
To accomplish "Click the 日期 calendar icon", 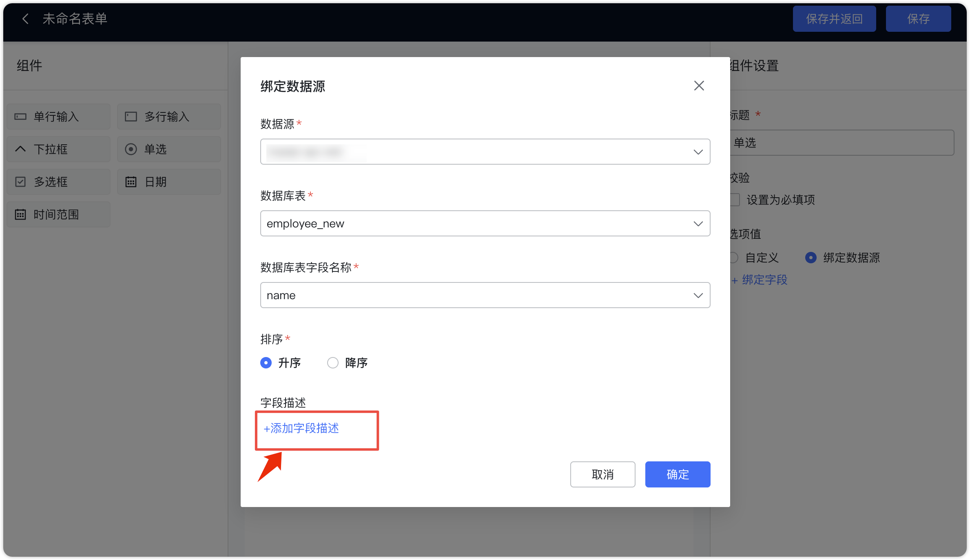I will point(131,182).
